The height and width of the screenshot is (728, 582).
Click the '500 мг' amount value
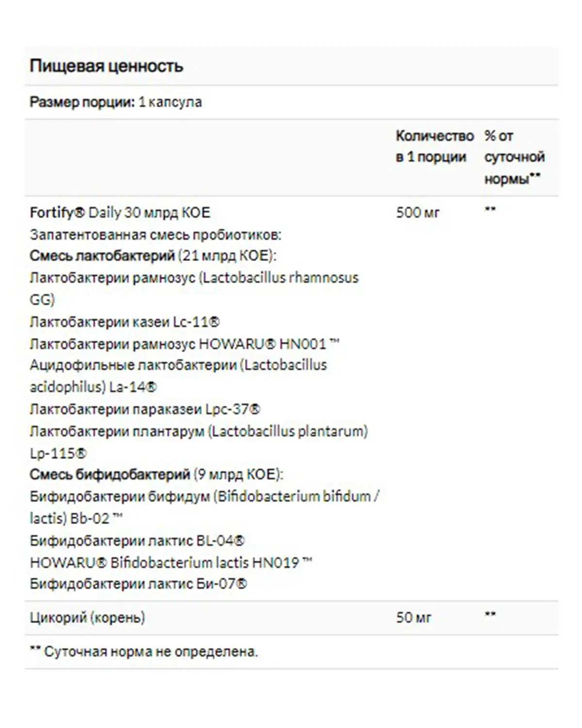[418, 213]
